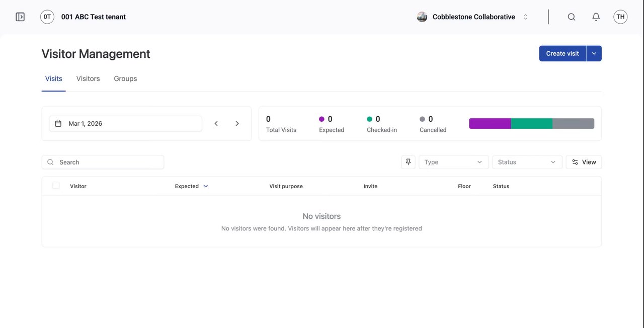Open the search magnifier in header
Image resolution: width=644 pixels, height=328 pixels.
pyautogui.click(x=572, y=17)
